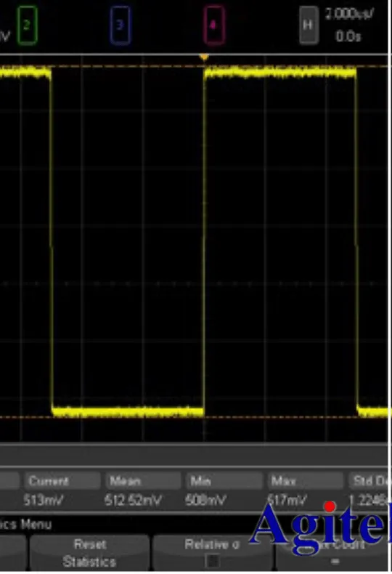Click the 512.52mV mean value

pyautogui.click(x=133, y=500)
